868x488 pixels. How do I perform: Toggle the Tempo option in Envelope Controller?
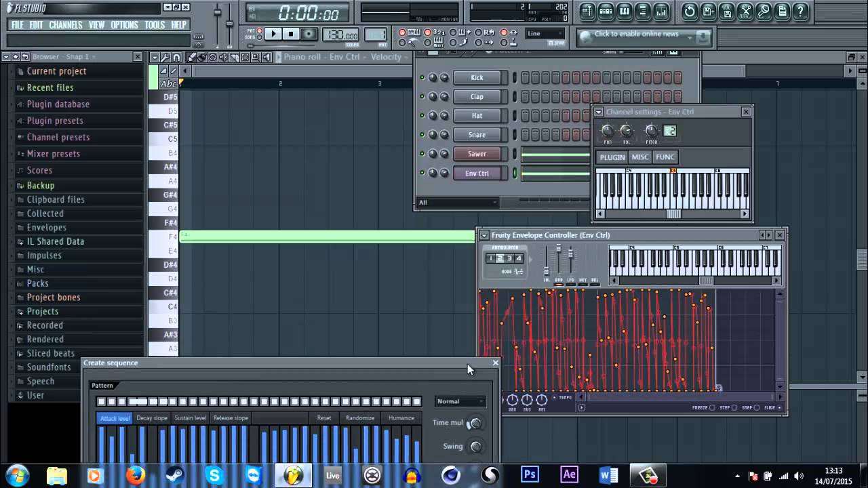[x=555, y=398]
